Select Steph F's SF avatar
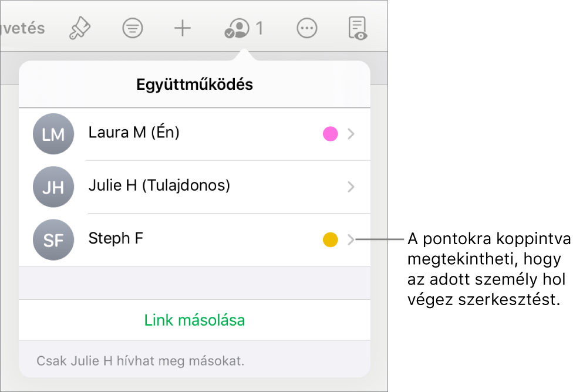The height and width of the screenshot is (392, 573). [53, 239]
